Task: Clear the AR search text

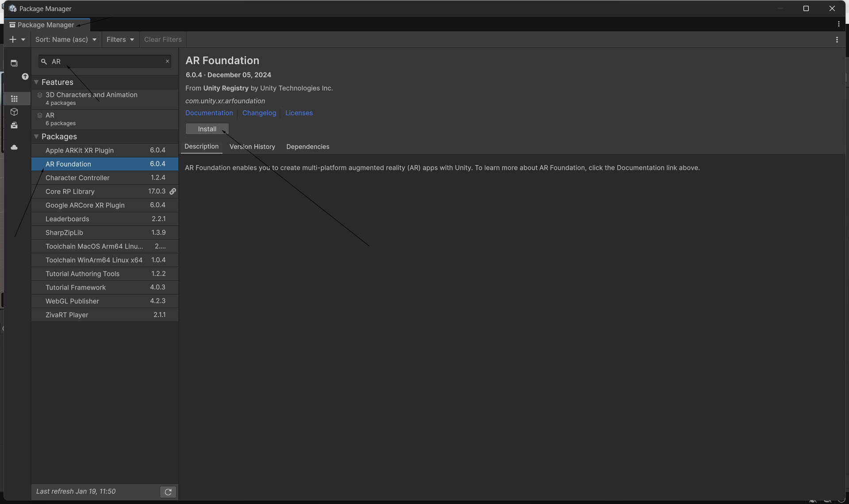Action: (x=167, y=61)
